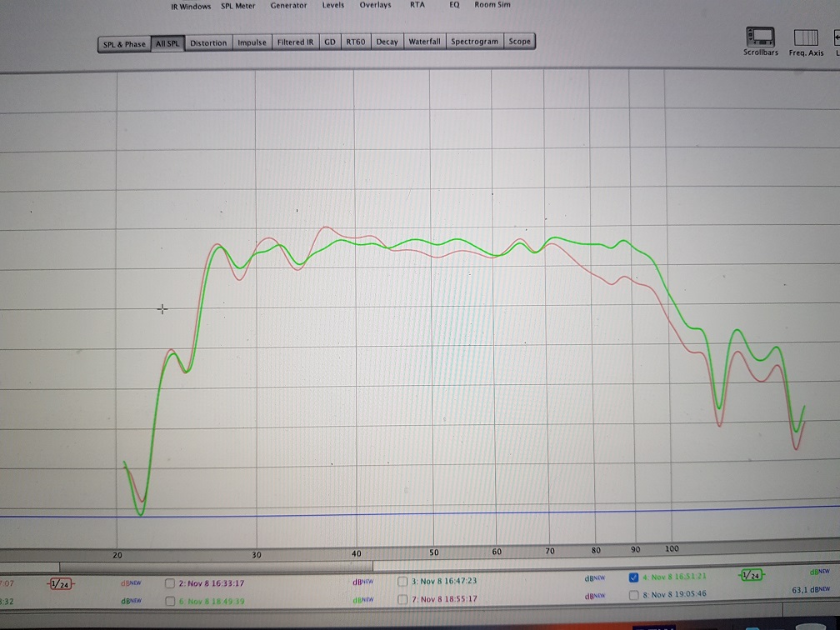Show the RT60 graph tab
The image size is (840, 630).
[x=356, y=42]
